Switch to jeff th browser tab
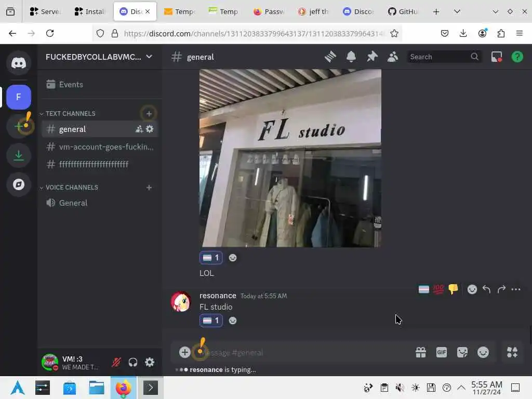The height and width of the screenshot is (399, 532). [313, 11]
